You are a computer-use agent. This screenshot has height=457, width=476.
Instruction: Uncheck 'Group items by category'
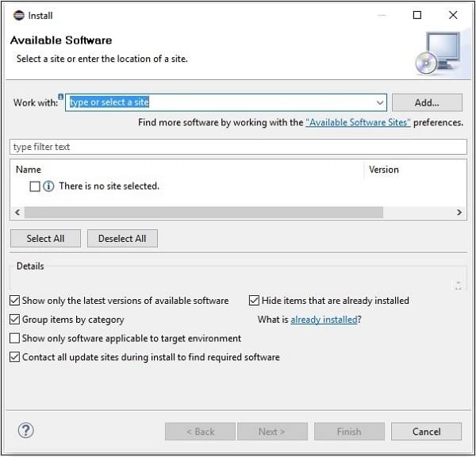pyautogui.click(x=14, y=320)
